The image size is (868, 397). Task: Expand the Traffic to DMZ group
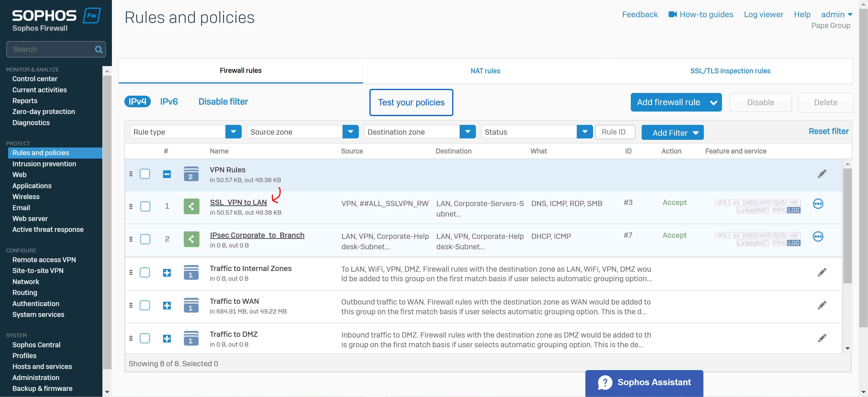167,338
